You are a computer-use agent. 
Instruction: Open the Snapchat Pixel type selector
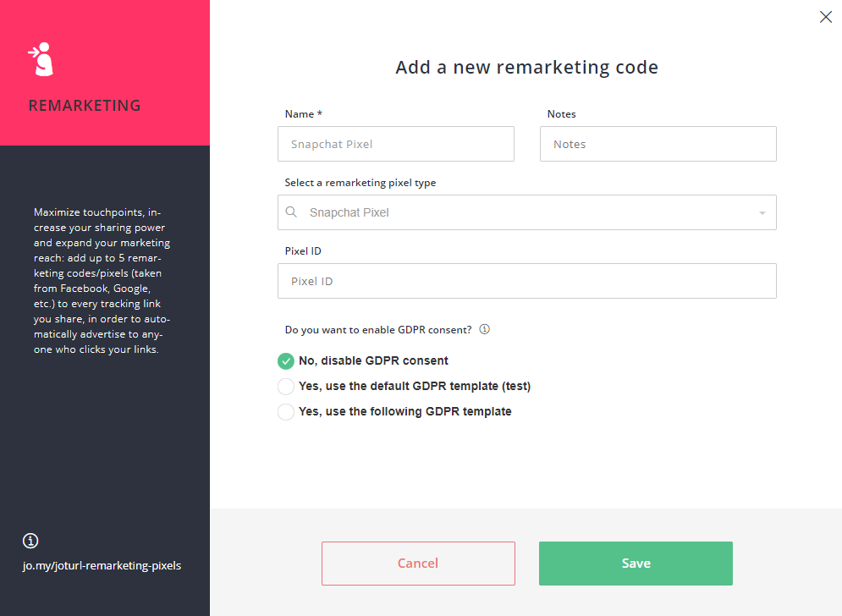point(527,212)
